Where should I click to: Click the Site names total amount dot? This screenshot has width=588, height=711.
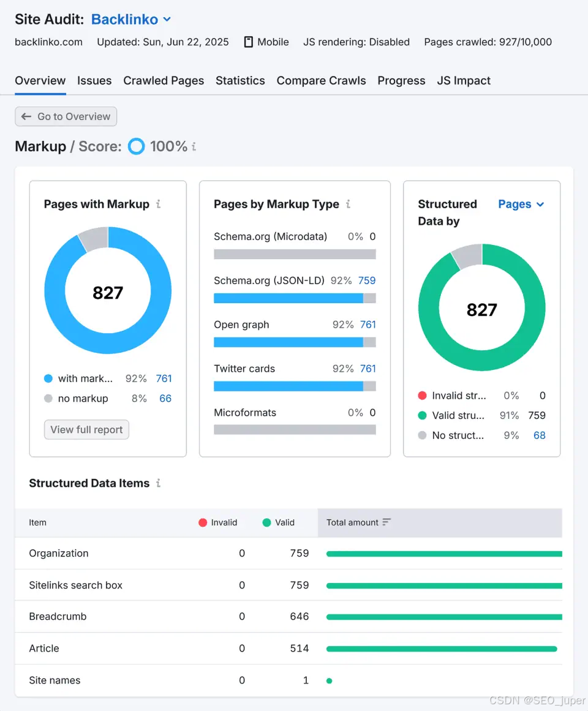pyautogui.click(x=329, y=680)
